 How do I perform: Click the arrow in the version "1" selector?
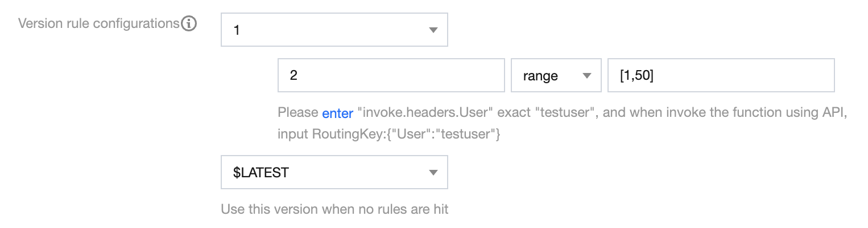pos(433,30)
